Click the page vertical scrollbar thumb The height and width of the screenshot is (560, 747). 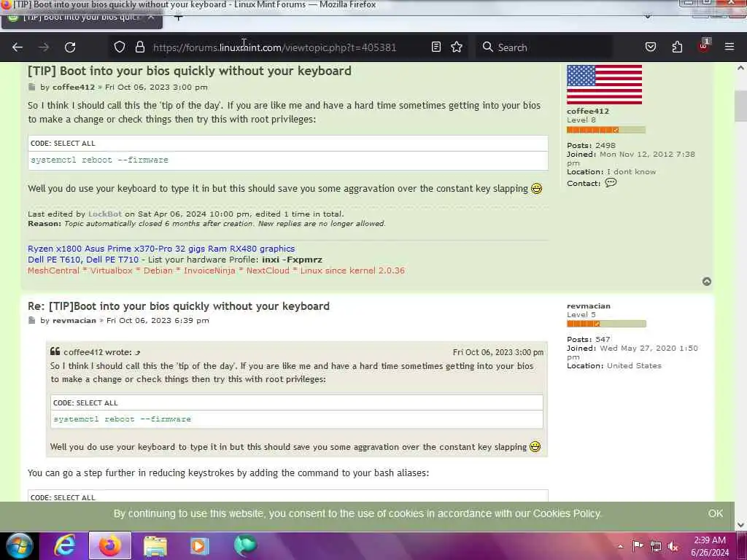coord(740,106)
